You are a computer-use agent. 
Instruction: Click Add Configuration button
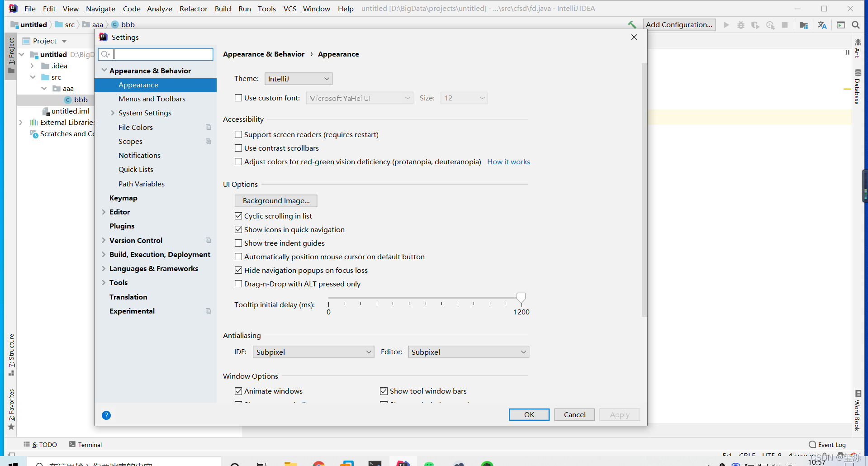679,25
